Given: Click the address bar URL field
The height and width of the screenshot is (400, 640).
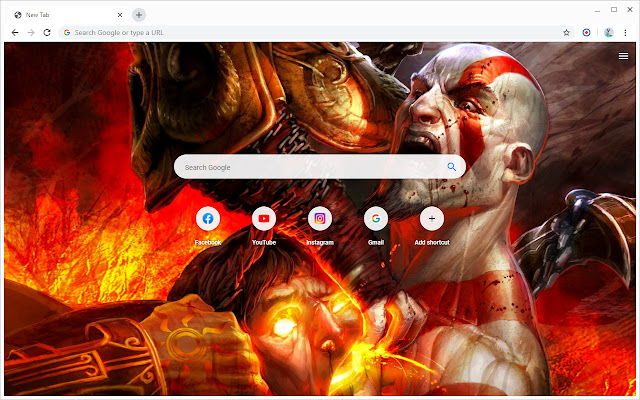Looking at the screenshot, I should click(x=316, y=33).
